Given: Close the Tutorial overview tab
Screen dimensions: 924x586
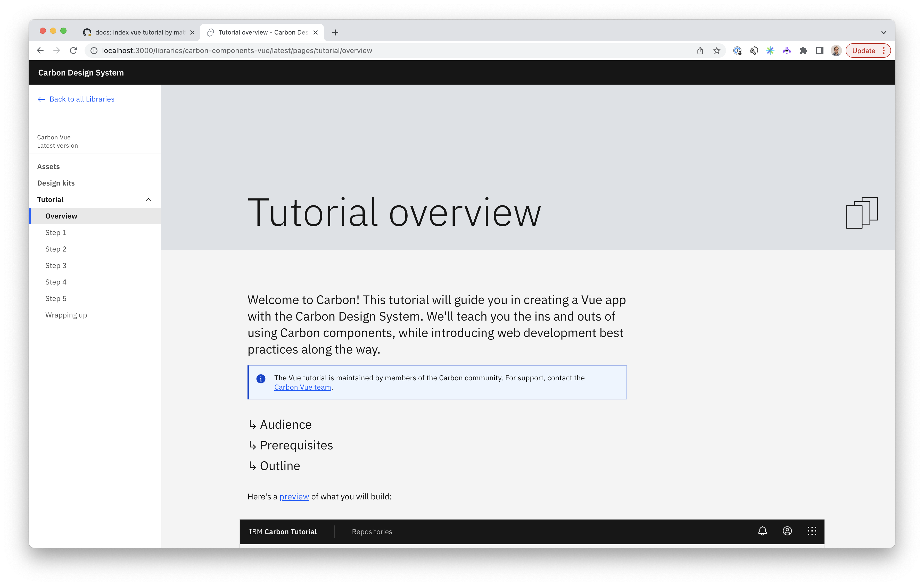Looking at the screenshot, I should 315,32.
